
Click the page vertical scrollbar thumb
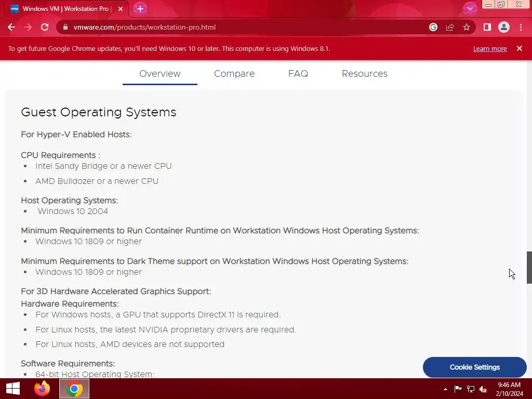[x=529, y=268]
